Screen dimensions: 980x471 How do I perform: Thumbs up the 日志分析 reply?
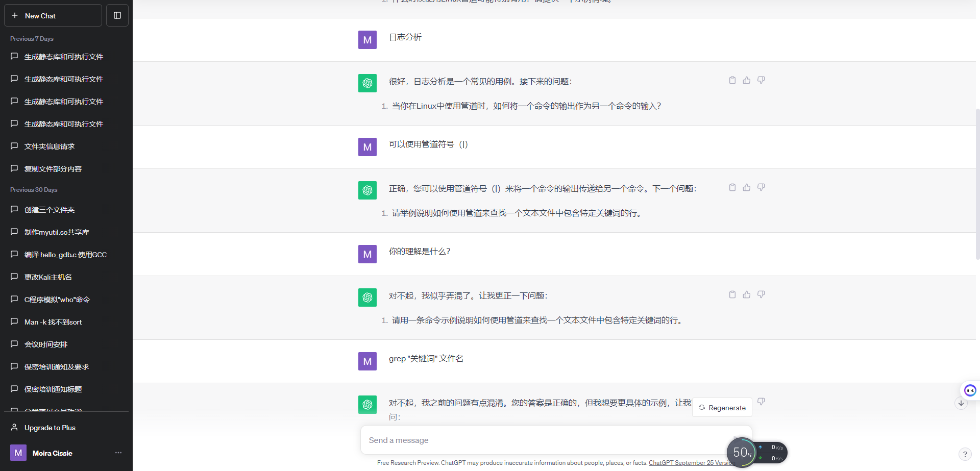pyautogui.click(x=747, y=80)
